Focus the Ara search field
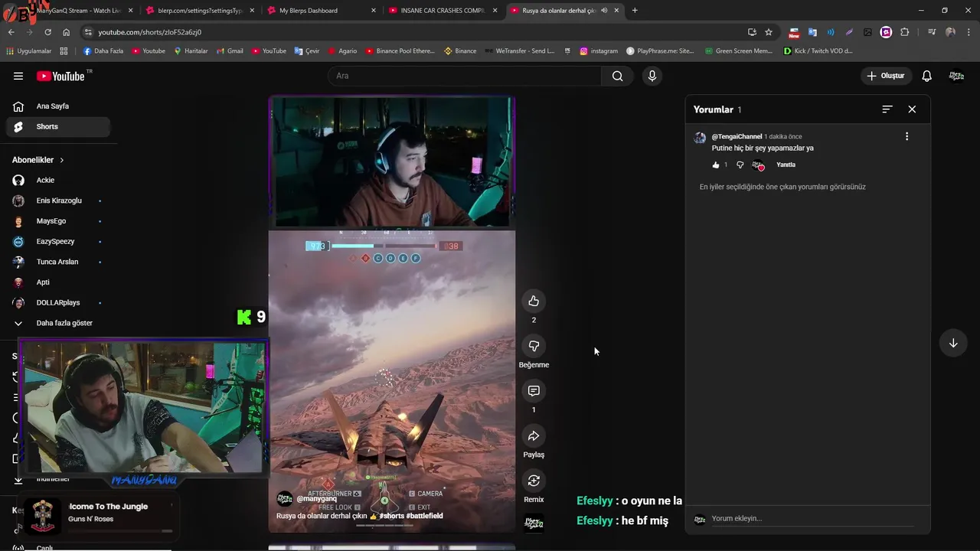 465,76
